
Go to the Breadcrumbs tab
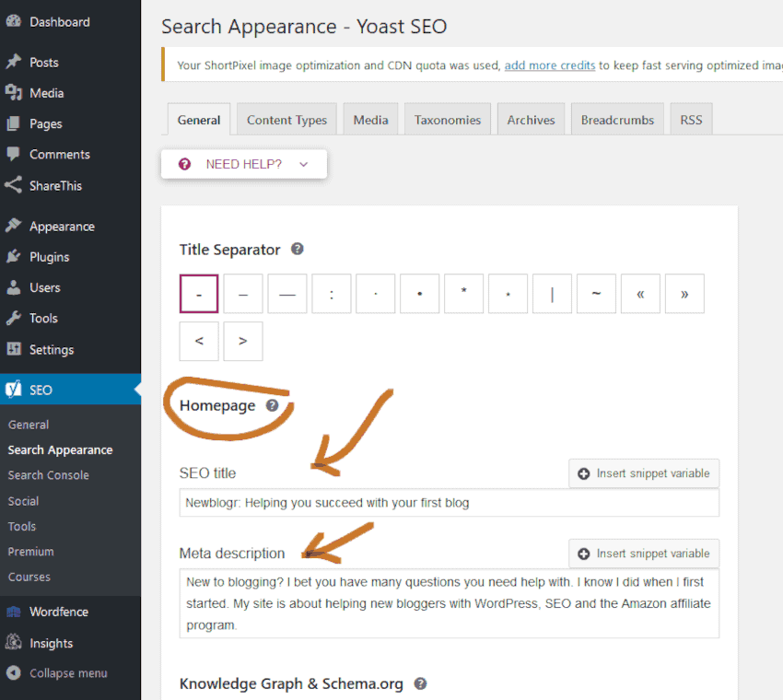[x=617, y=120]
